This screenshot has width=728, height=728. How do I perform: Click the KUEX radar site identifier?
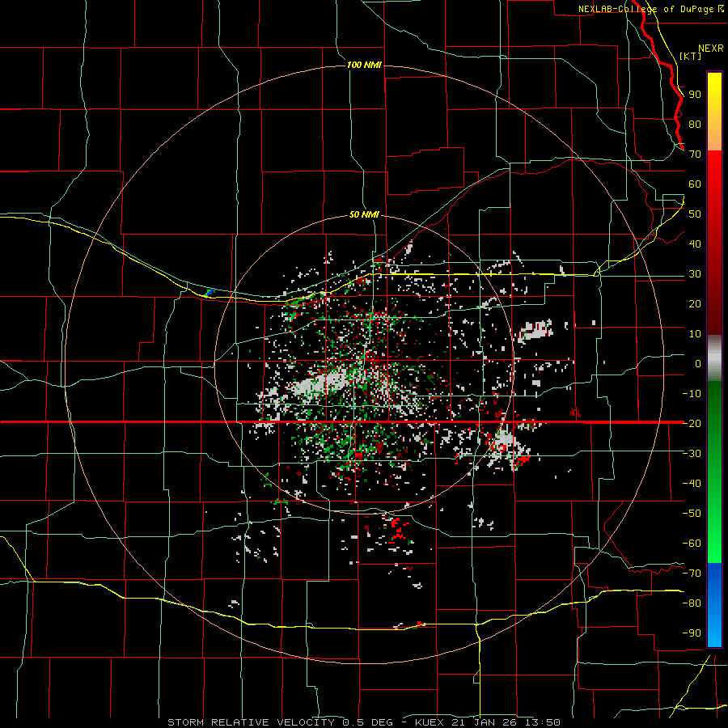coord(430,722)
